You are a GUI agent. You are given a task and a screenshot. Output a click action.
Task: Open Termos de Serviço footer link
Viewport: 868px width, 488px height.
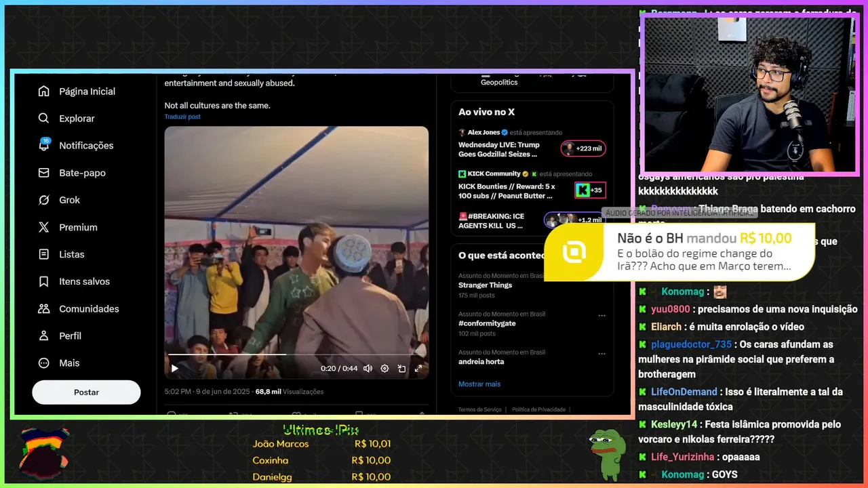[x=479, y=409]
